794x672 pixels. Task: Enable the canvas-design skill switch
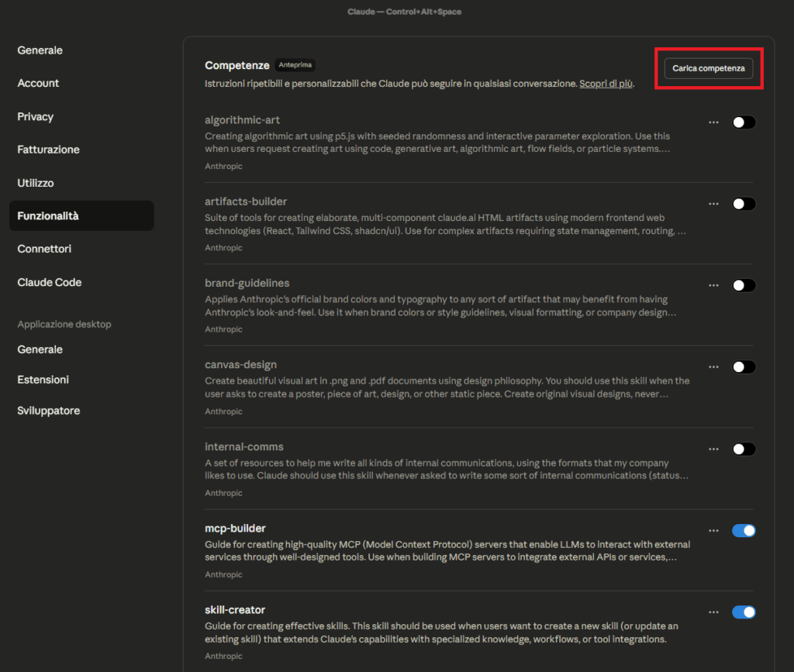[744, 367]
